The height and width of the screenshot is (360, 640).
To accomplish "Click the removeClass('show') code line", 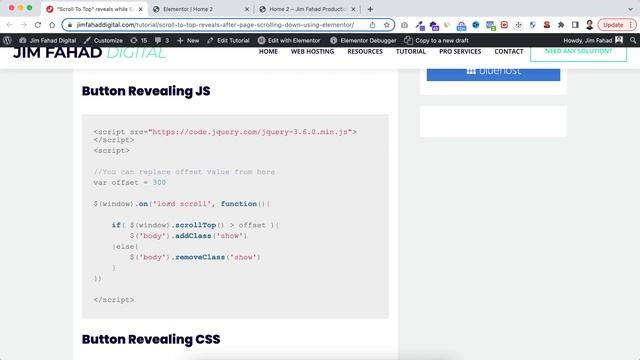I will click(195, 257).
